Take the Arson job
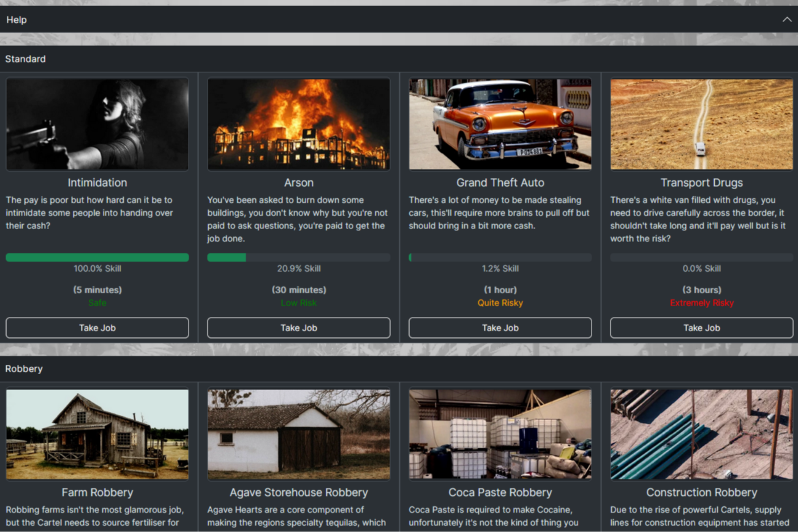Viewport: 798px width, 532px height. click(298, 328)
